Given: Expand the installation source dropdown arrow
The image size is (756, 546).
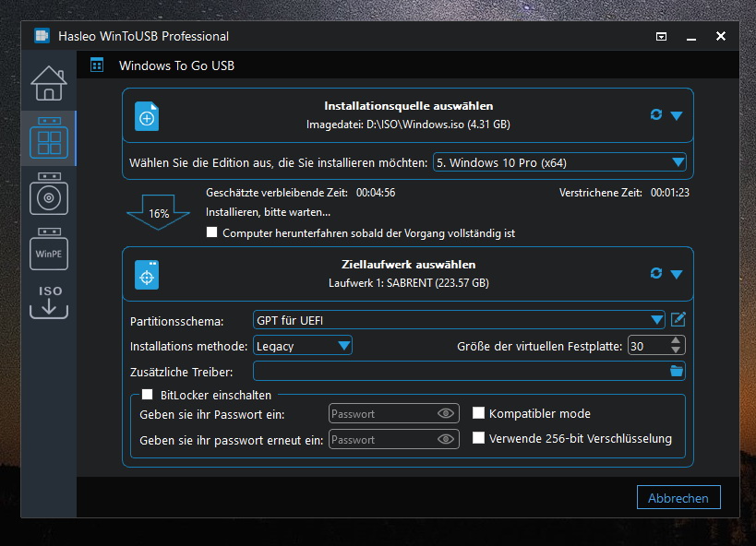Looking at the screenshot, I should [x=677, y=115].
